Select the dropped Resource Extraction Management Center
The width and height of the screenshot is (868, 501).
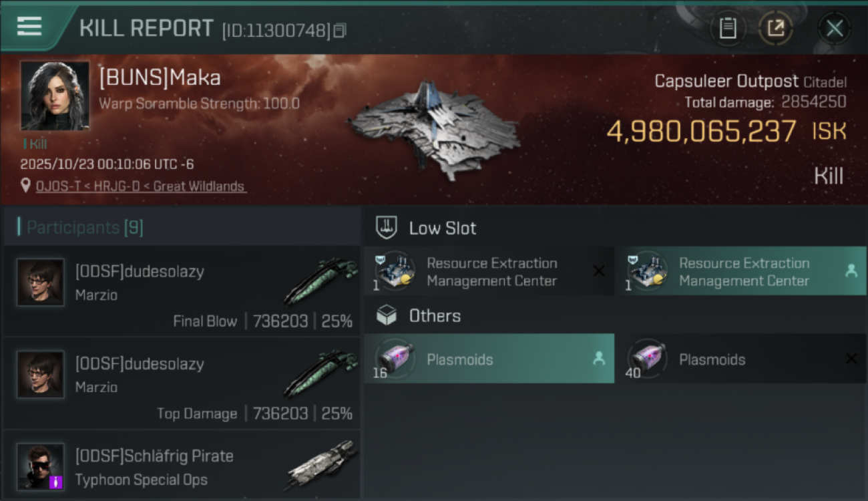click(741, 271)
